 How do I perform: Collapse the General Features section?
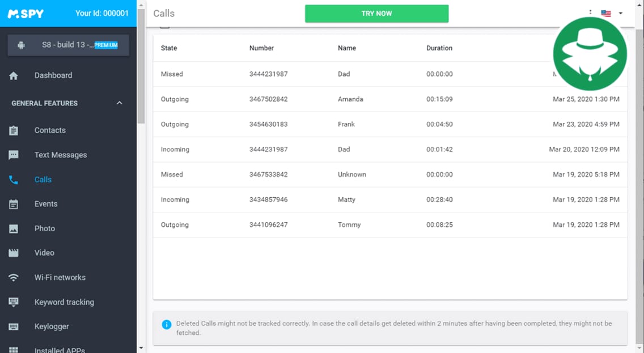(119, 103)
